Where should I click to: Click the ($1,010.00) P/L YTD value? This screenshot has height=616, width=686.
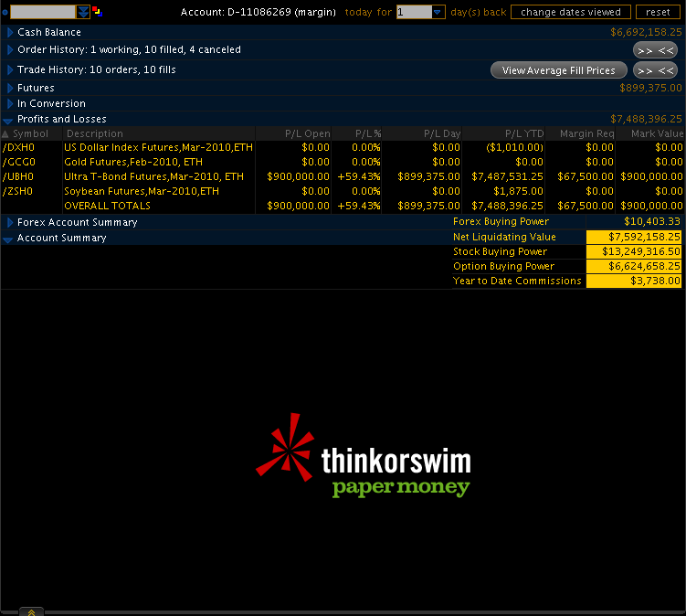tap(514, 147)
